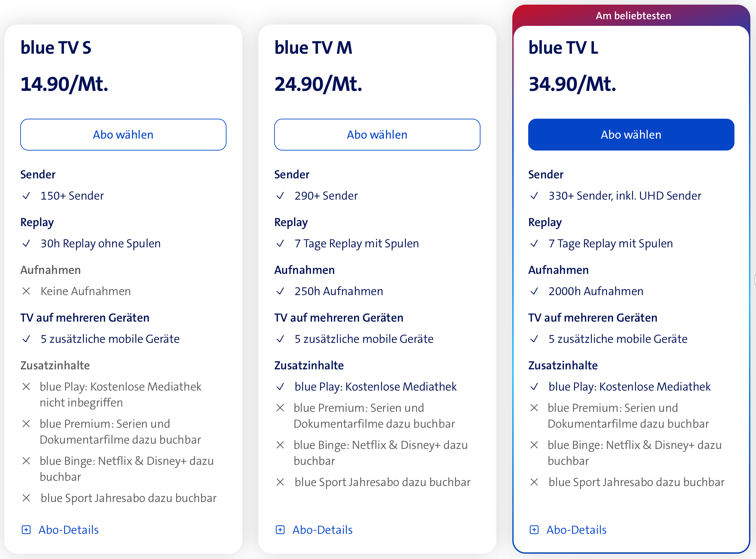The image size is (756, 559).
Task: Select the blue TV L subscription option
Action: (631, 134)
